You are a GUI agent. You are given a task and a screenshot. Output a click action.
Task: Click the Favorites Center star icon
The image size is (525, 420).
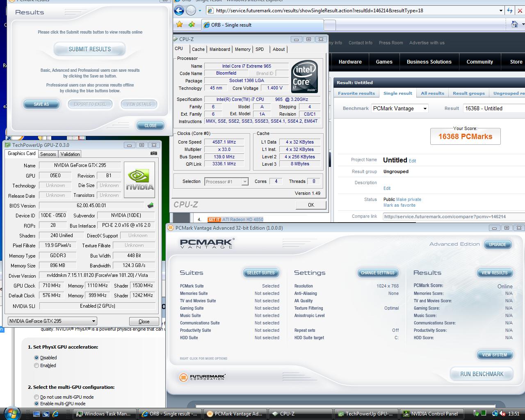180,25
